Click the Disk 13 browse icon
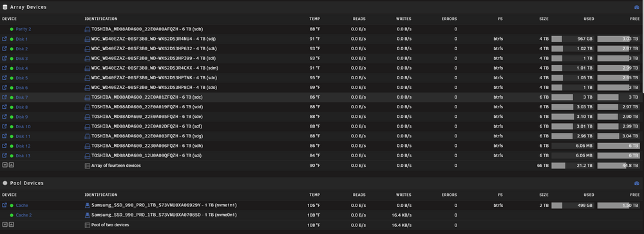644x234 pixels. click(x=5, y=155)
